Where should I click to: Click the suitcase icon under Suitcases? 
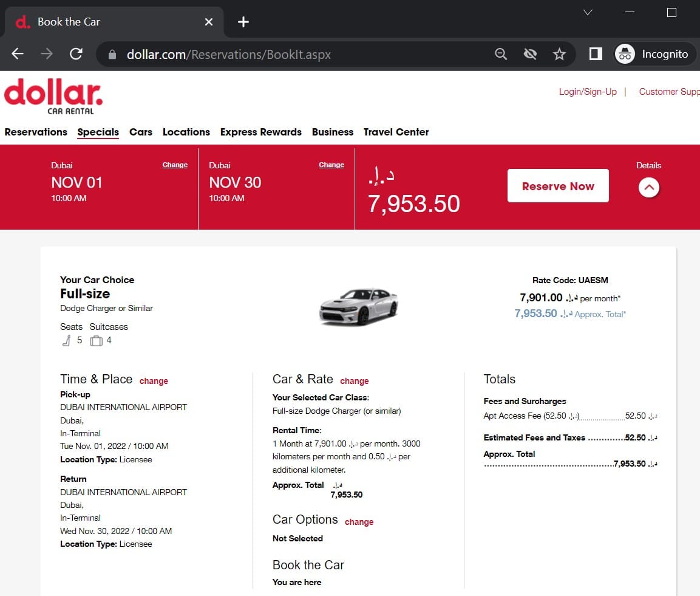coord(96,341)
